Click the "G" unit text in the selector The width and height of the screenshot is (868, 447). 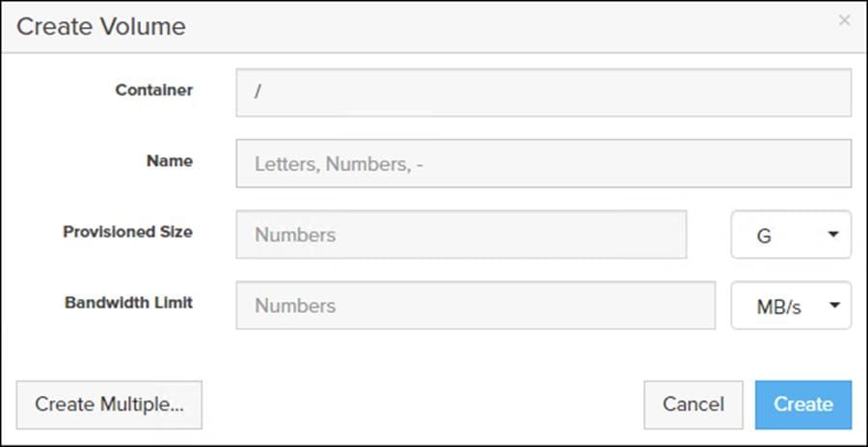(x=764, y=236)
